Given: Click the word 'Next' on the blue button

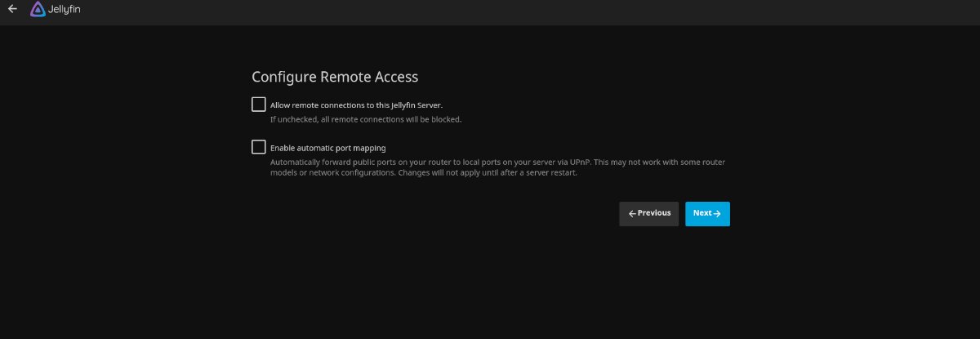Looking at the screenshot, I should (x=702, y=213).
